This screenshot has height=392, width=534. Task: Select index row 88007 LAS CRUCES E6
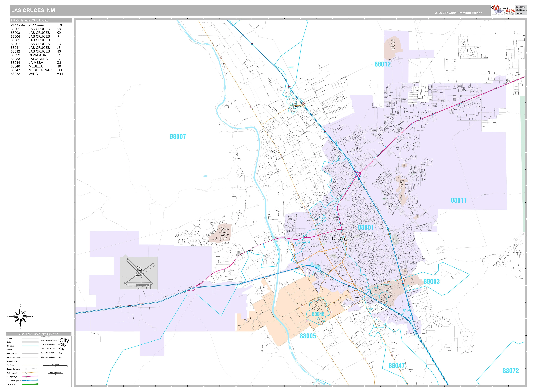click(37, 44)
